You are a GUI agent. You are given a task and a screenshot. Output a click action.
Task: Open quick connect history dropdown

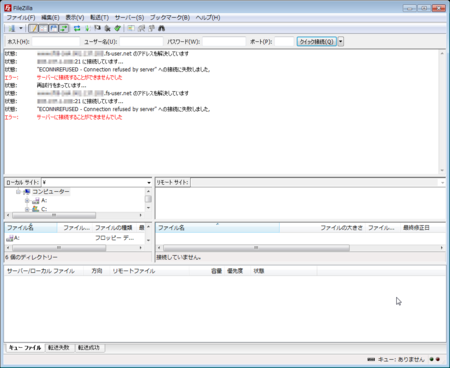(x=341, y=41)
